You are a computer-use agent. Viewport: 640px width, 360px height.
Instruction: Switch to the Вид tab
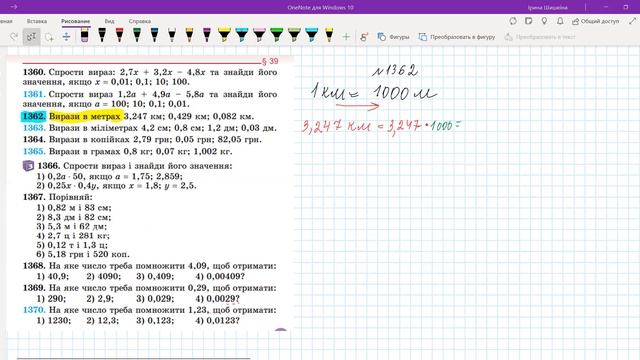coord(109,21)
